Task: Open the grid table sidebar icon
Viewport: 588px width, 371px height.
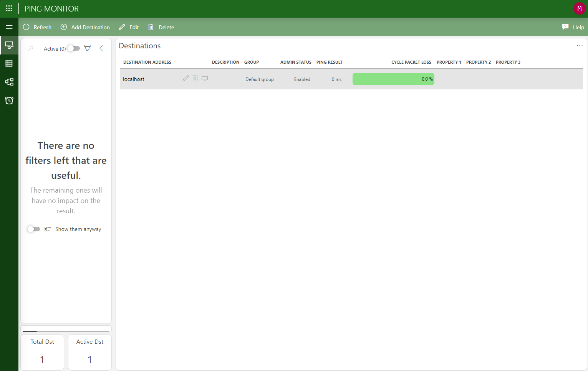Action: (9, 63)
